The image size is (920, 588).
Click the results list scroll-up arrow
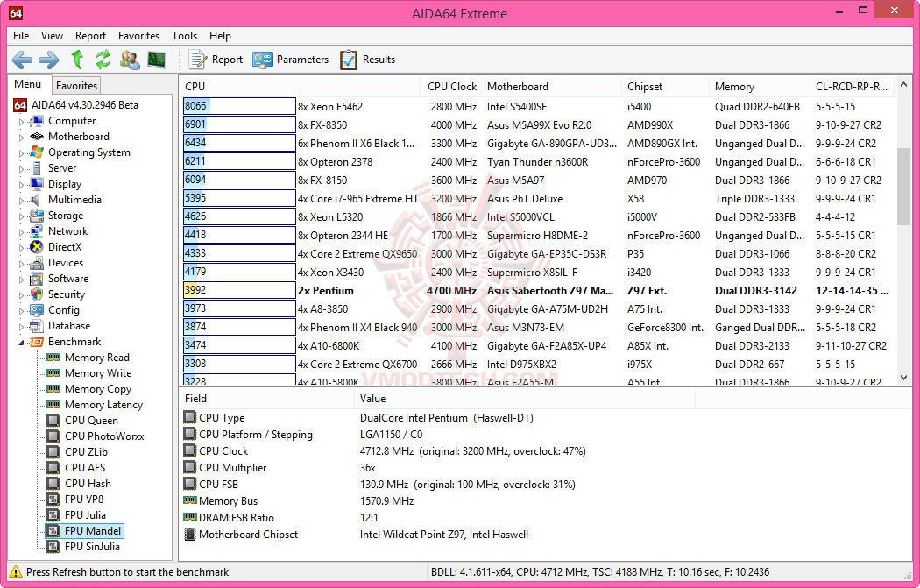coord(903,85)
